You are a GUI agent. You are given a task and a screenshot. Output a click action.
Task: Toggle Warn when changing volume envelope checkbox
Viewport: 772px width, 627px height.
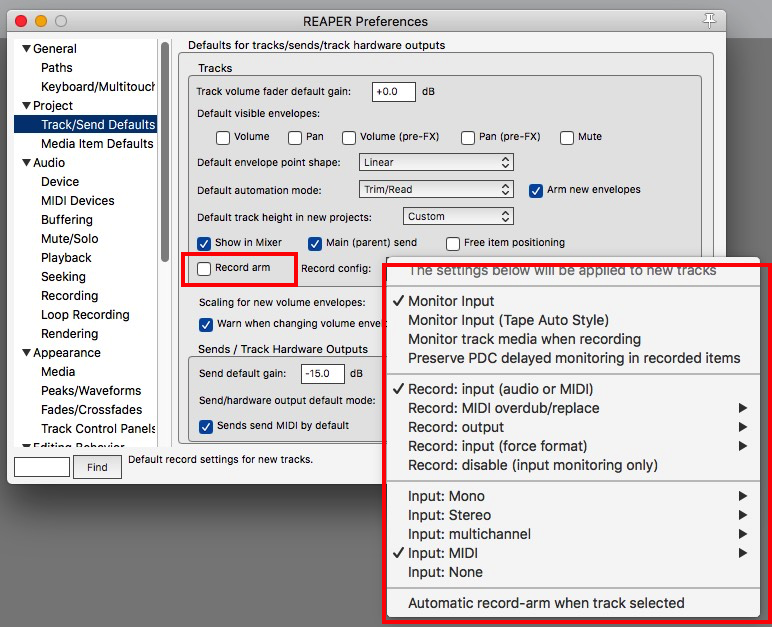coord(206,325)
